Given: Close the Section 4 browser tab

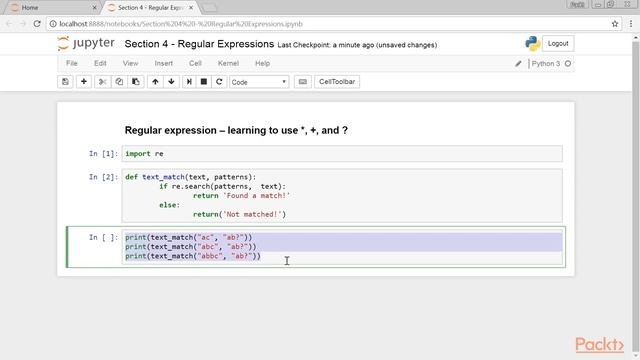Looking at the screenshot, I should point(191,7).
